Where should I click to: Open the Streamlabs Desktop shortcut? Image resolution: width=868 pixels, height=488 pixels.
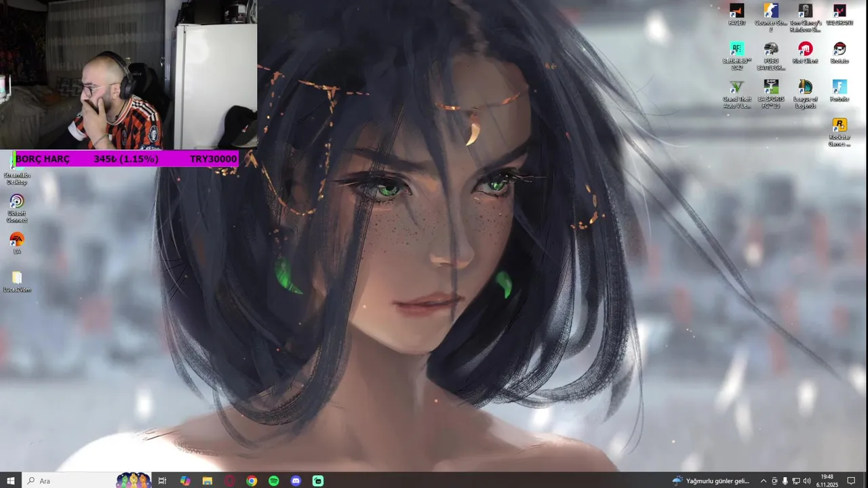click(x=17, y=171)
